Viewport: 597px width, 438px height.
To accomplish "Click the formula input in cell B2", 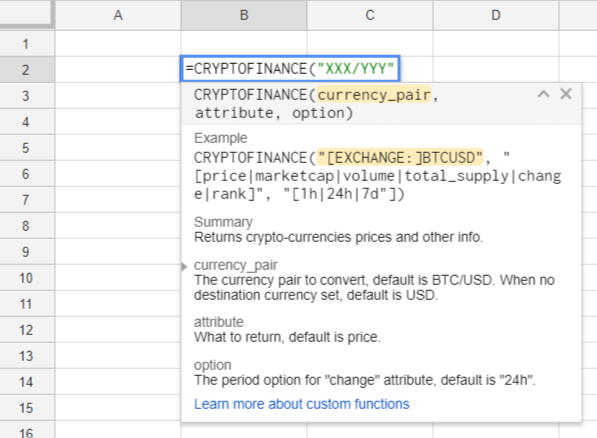I will [x=290, y=69].
